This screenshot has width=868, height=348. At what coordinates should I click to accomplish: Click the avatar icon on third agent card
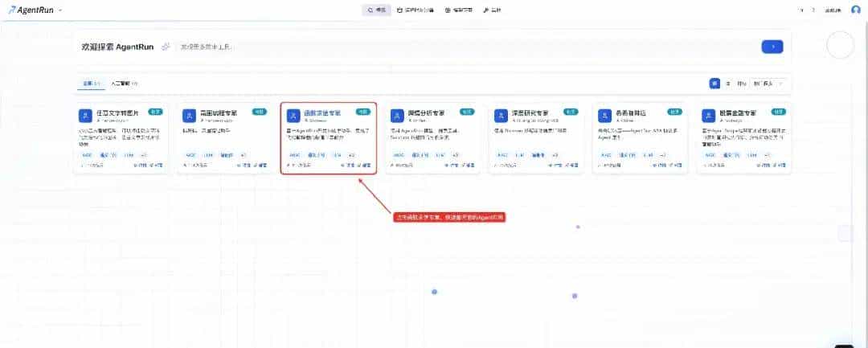tap(293, 115)
